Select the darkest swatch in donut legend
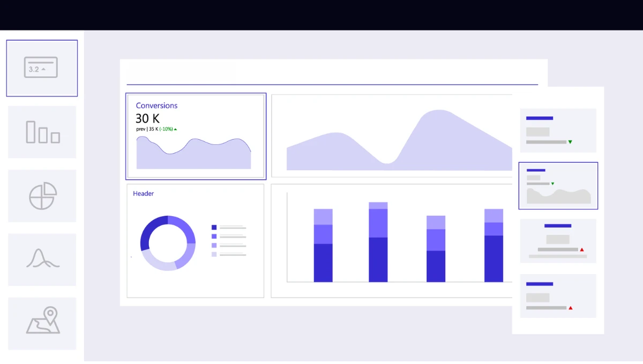 214,227
